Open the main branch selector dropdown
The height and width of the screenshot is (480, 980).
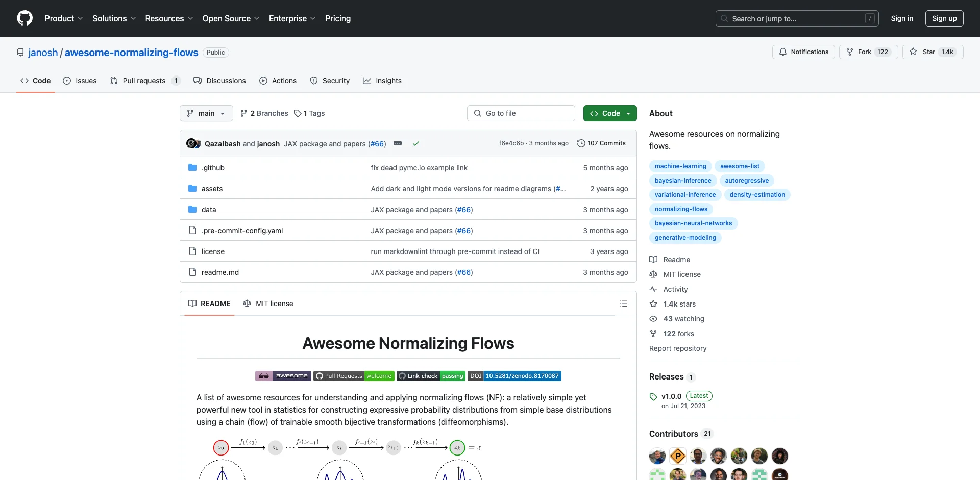206,113
